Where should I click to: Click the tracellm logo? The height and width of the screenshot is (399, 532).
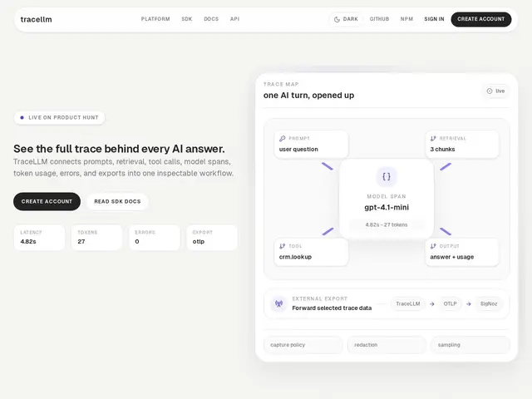click(x=36, y=19)
